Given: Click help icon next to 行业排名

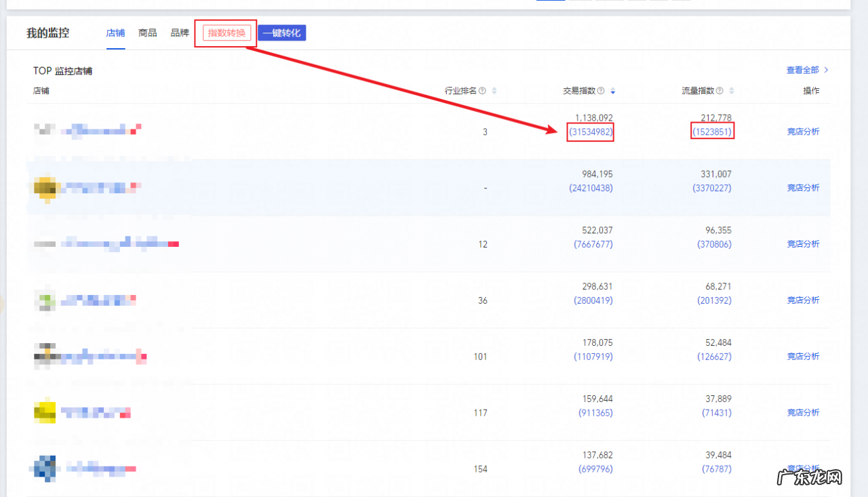Looking at the screenshot, I should (x=482, y=91).
